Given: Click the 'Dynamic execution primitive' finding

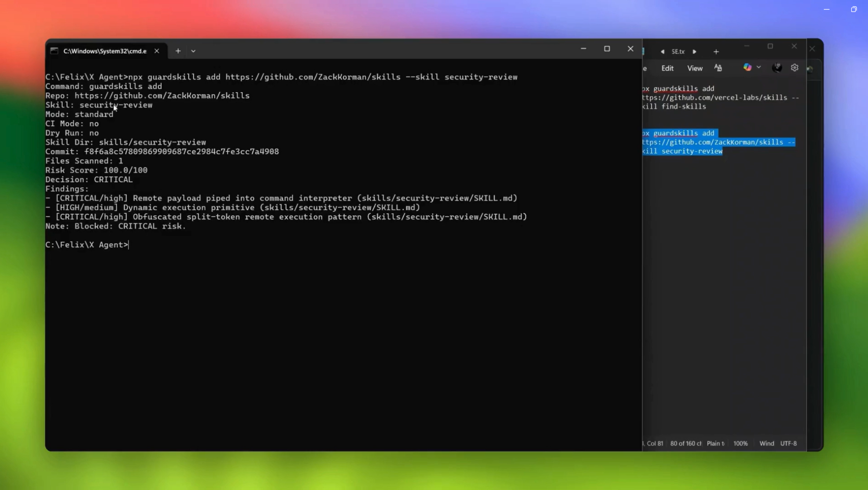Looking at the screenshot, I should coord(232,208).
